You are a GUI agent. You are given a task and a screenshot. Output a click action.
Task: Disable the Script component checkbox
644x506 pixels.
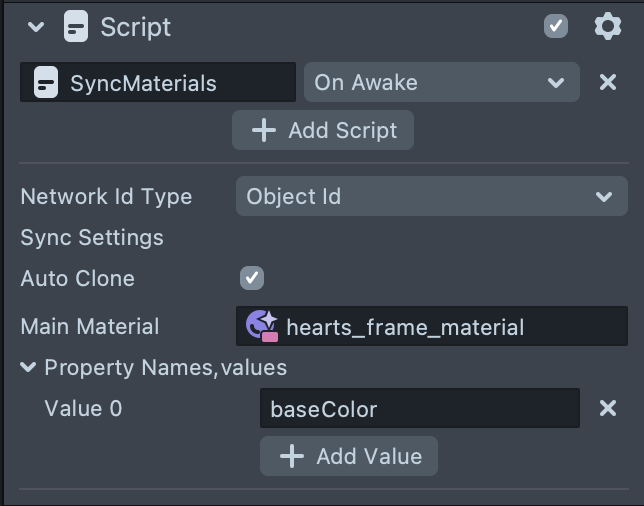pos(556,26)
